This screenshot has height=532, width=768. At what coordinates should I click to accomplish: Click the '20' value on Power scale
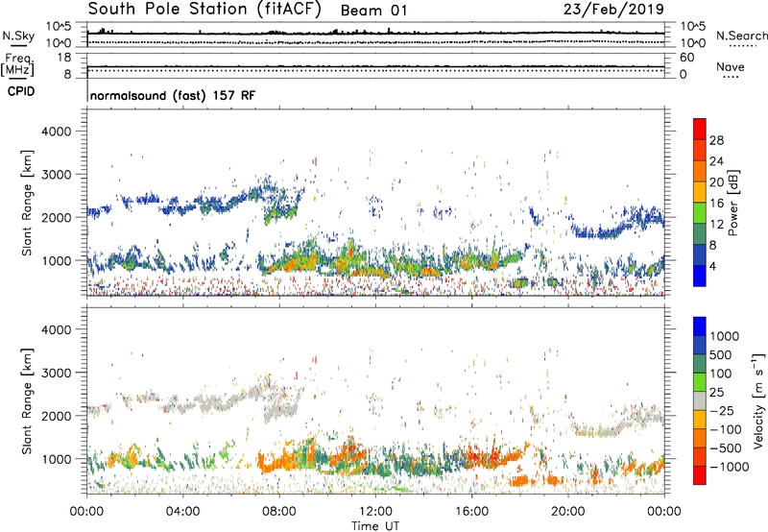pyautogui.click(x=716, y=182)
